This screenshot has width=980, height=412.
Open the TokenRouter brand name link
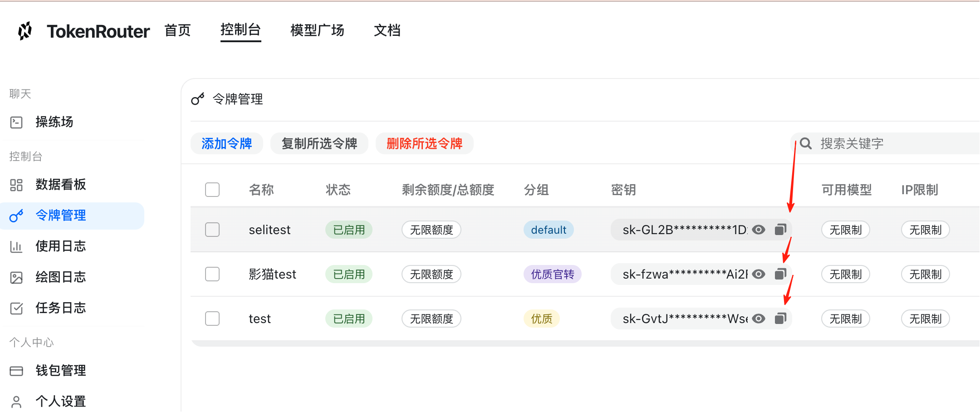coord(98,31)
